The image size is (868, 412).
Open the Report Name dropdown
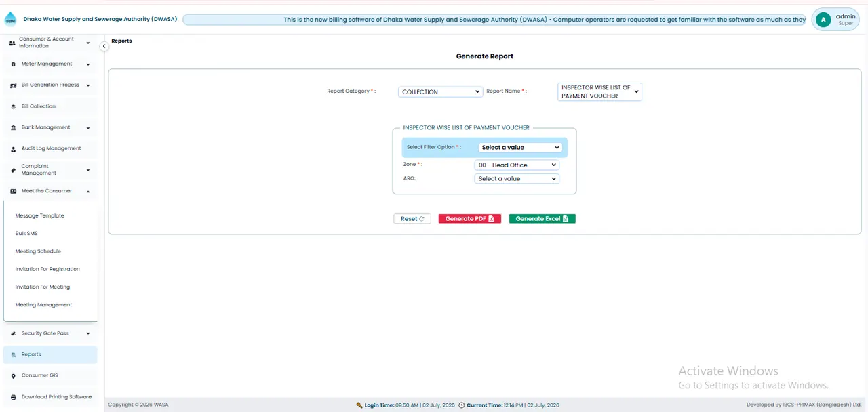[x=599, y=92]
